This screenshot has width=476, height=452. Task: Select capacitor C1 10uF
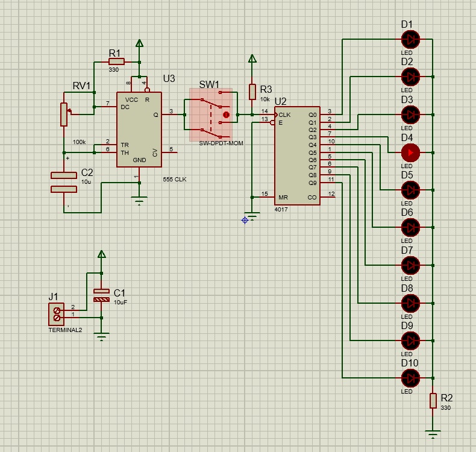click(101, 295)
